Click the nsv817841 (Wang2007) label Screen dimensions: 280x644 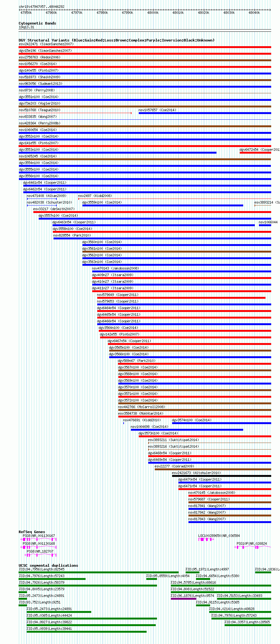207,506
